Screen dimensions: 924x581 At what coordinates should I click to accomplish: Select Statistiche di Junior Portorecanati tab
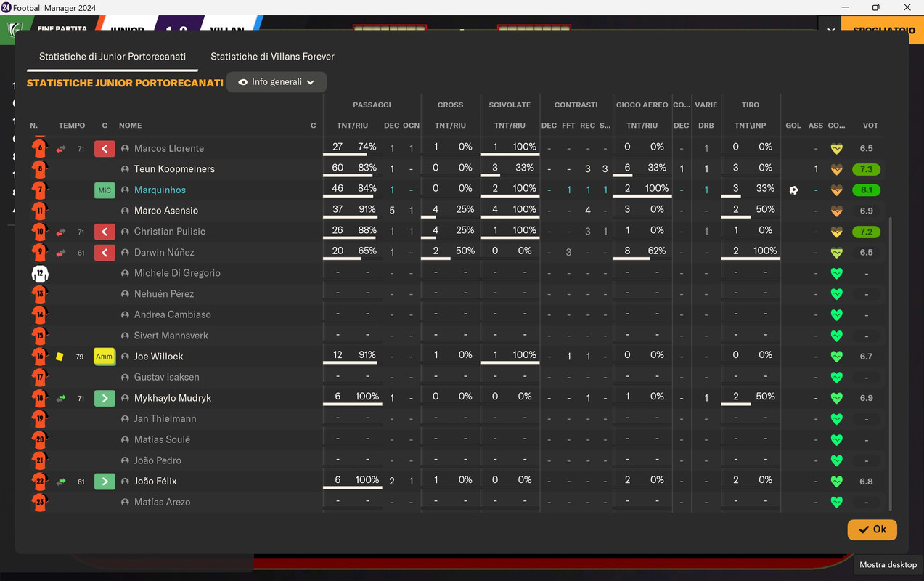pyautogui.click(x=113, y=56)
